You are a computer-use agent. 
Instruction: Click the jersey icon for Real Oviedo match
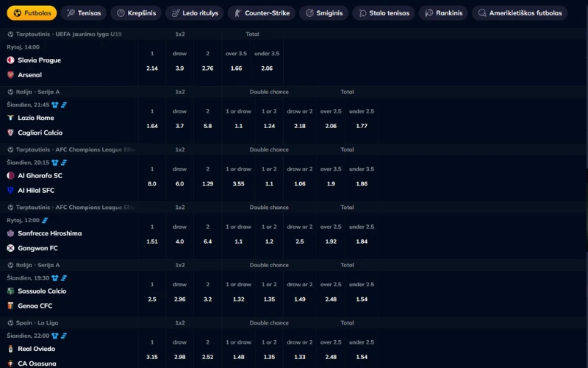(55, 336)
